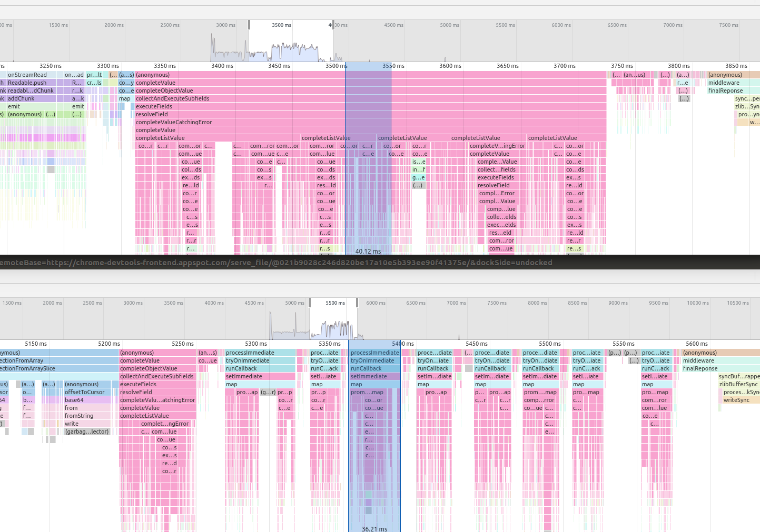Click the base64 frame
The image size is (760, 532).
(x=87, y=400)
